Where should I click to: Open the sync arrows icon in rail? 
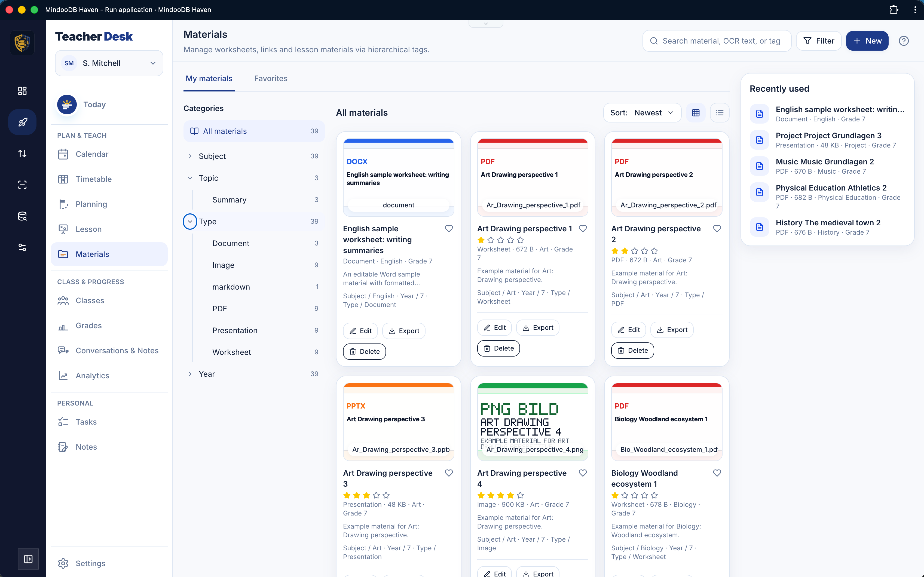point(22,154)
